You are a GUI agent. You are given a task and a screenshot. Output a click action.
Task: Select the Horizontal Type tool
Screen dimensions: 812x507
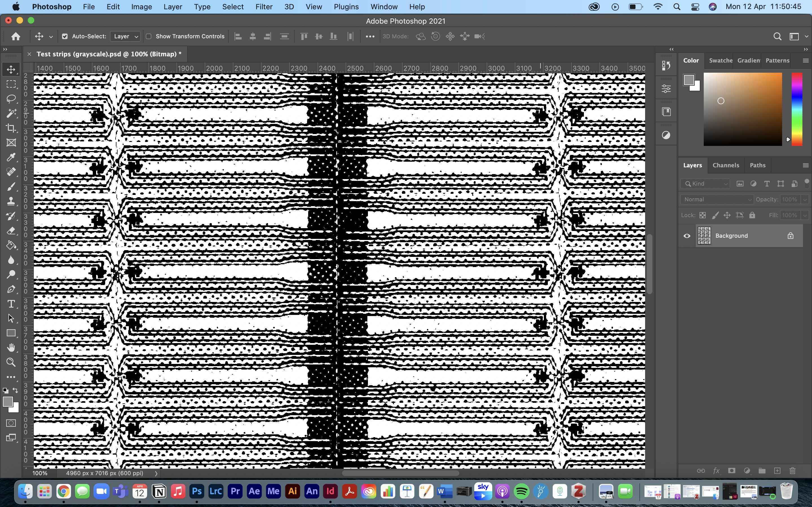pos(11,304)
